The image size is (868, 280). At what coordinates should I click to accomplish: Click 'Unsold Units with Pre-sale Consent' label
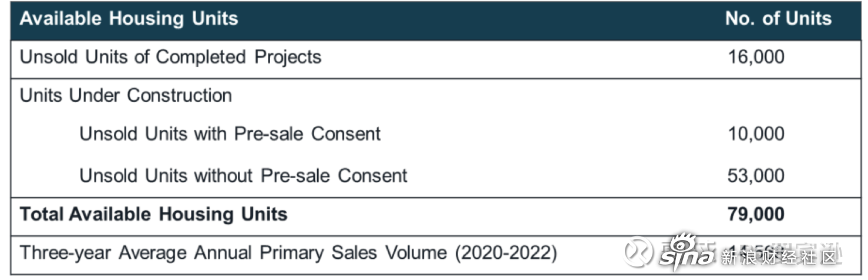[230, 134]
